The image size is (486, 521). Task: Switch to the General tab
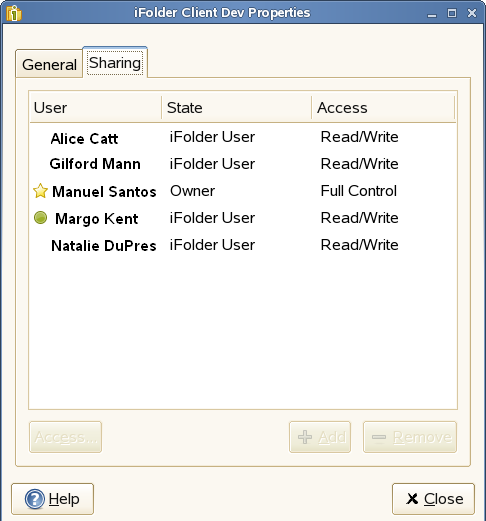[49, 64]
